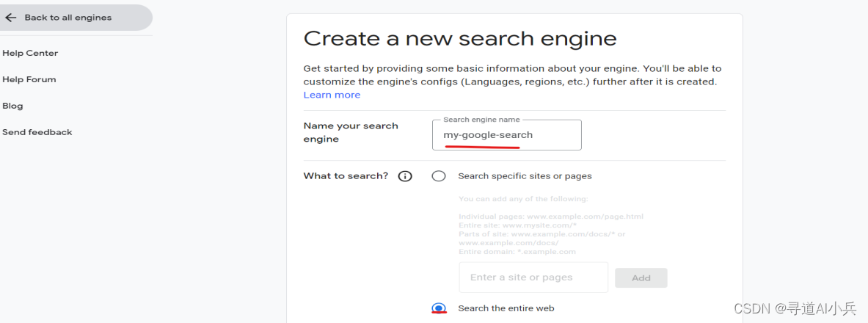Open the Learn more link
Screen dimensions: 868x323
coord(332,95)
